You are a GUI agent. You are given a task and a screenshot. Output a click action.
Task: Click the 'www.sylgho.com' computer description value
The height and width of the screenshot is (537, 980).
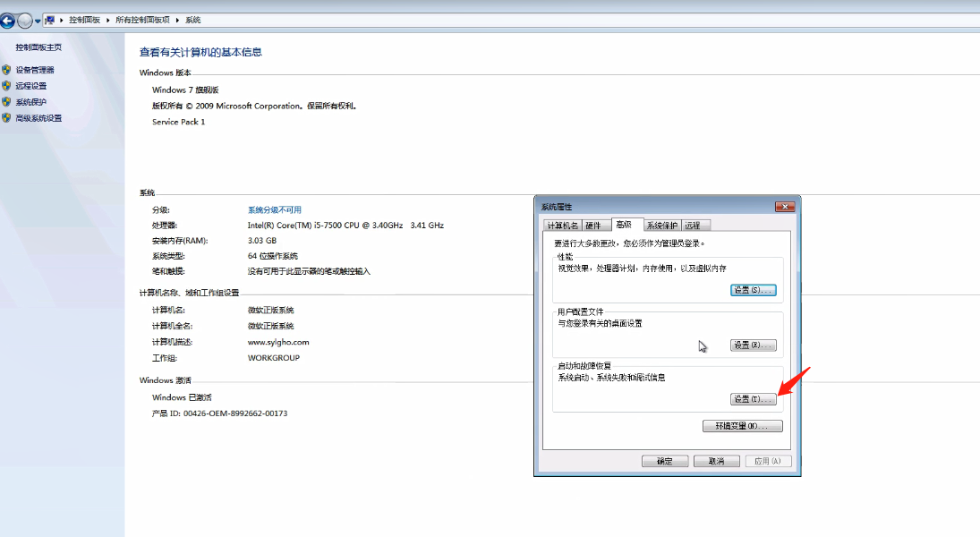point(278,342)
